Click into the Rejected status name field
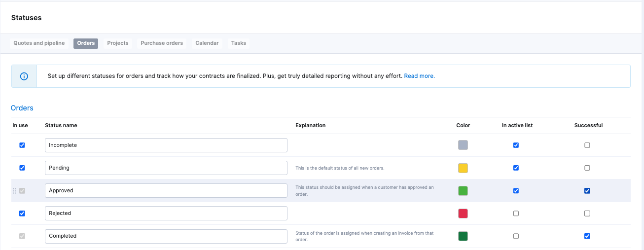Viewport: 644px width, 250px height. 166,214
